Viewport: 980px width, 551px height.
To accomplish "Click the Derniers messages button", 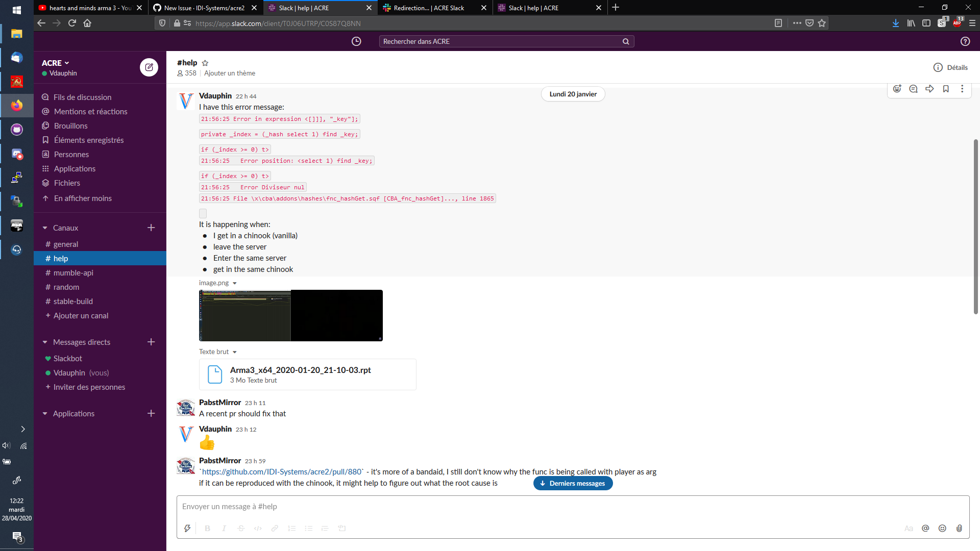I will [x=573, y=483].
